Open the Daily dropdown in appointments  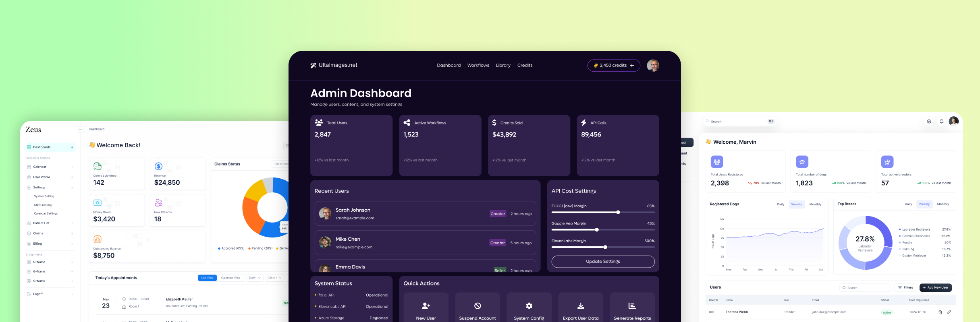(255, 278)
